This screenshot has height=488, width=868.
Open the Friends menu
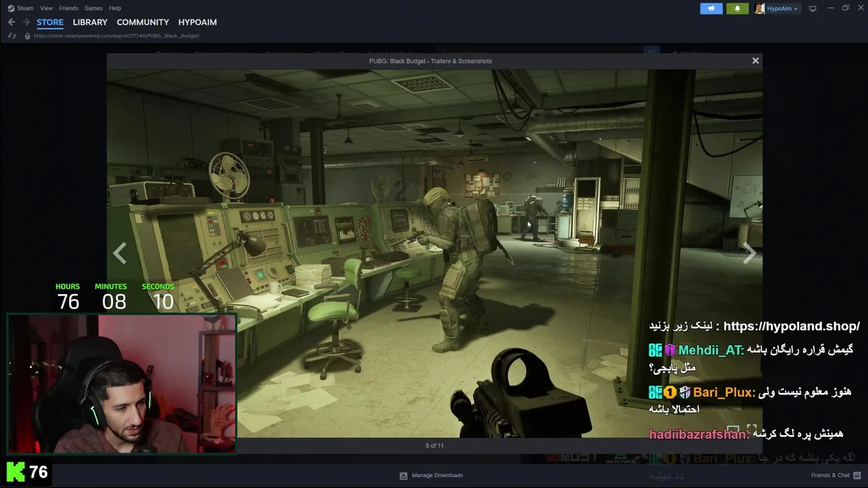[68, 8]
